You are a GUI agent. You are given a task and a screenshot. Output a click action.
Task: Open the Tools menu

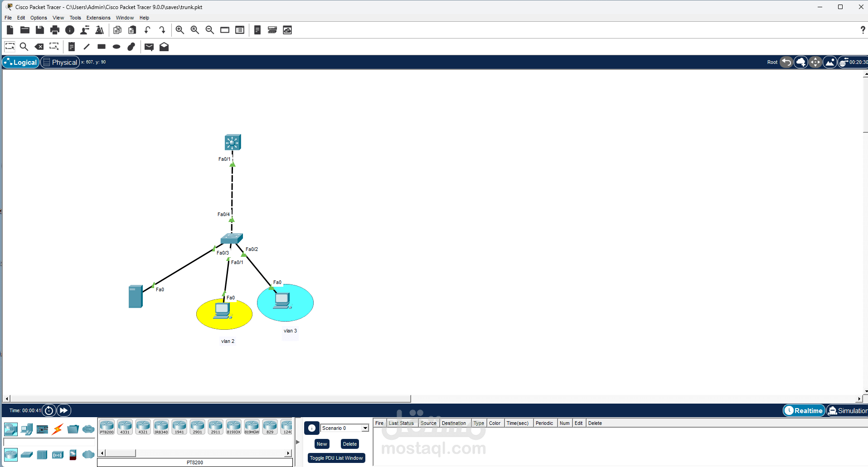(x=75, y=18)
